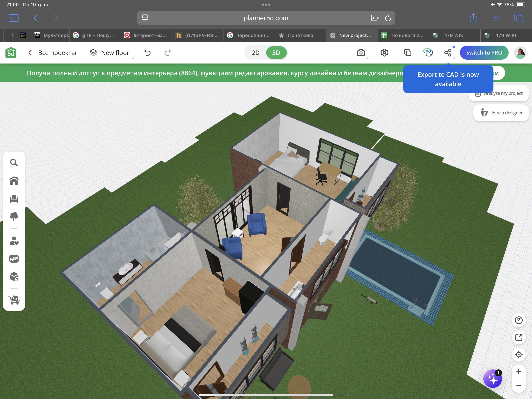This screenshot has height=399, width=532.
Task: Switch to 3D view mode
Action: [276, 53]
